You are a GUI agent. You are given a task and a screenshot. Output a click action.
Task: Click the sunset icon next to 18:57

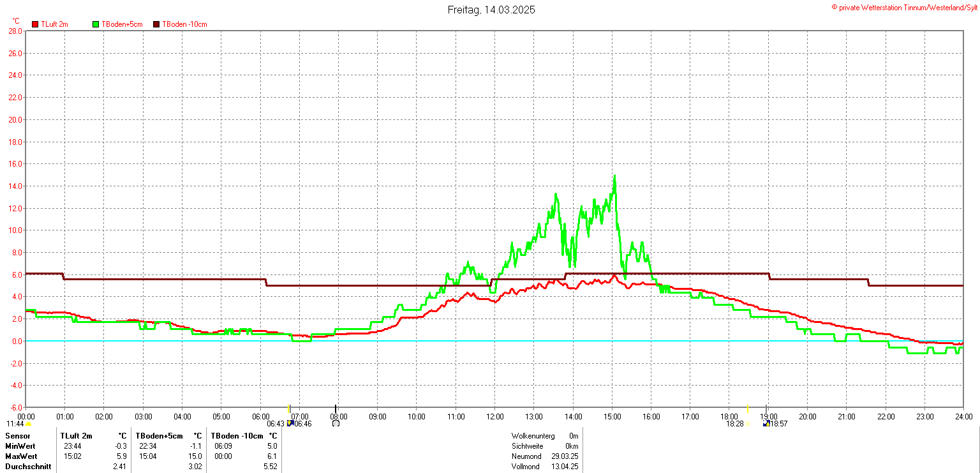(x=766, y=423)
